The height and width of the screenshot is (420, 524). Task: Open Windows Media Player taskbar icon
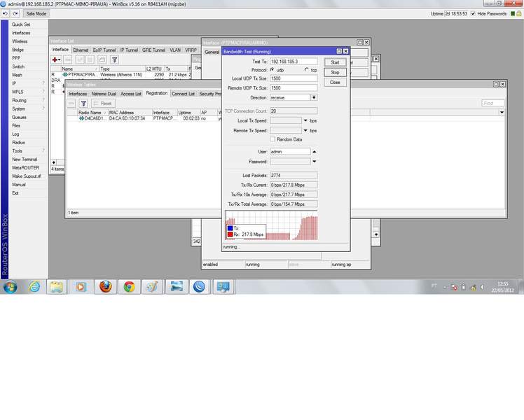pyautogui.click(x=80, y=287)
